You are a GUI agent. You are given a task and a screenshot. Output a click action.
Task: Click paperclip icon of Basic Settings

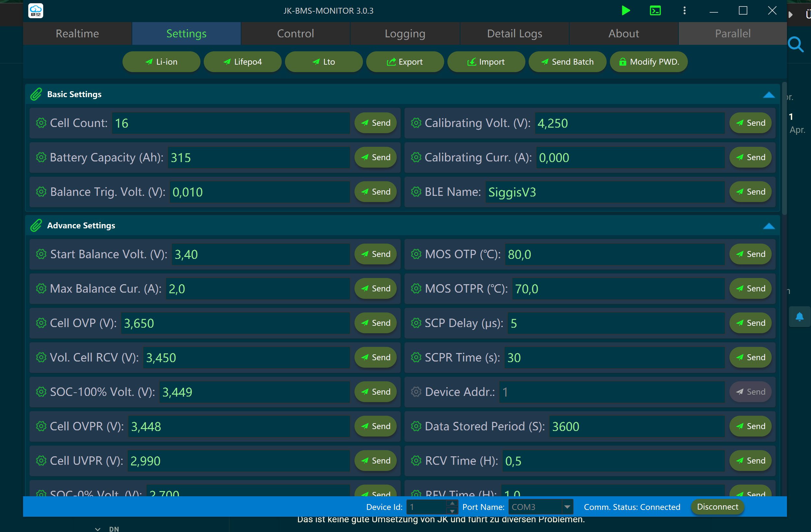(36, 94)
